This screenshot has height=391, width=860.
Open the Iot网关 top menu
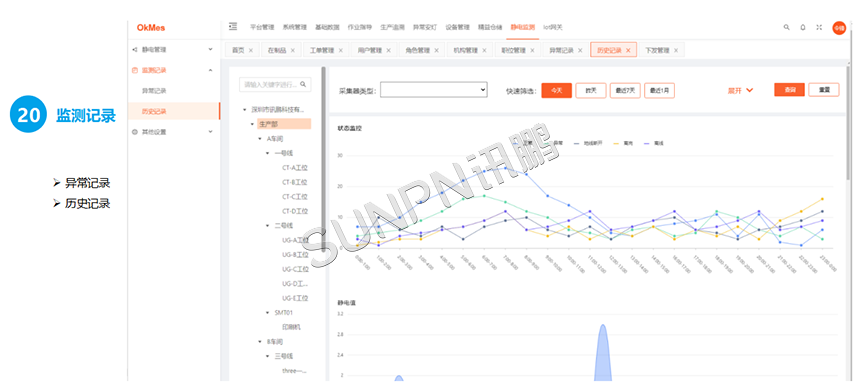[553, 27]
